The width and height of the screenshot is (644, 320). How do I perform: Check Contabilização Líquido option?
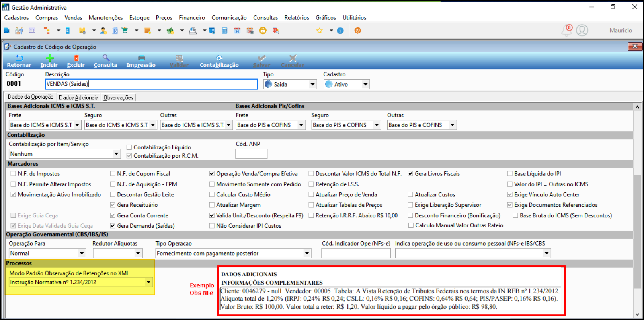(129, 147)
